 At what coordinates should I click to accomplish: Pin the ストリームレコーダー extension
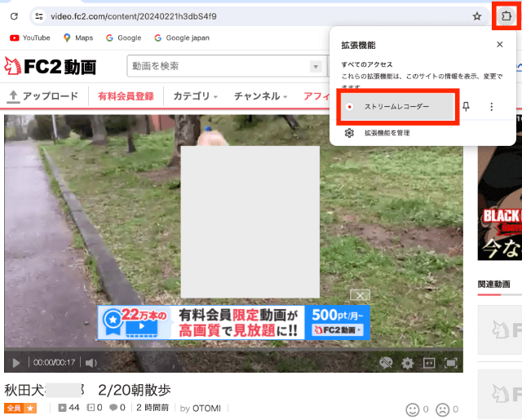coord(466,107)
